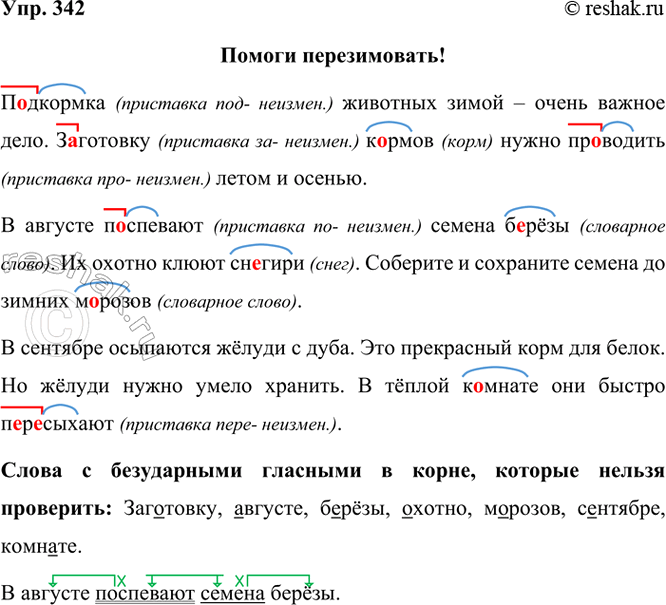666x605 pixels.
Task: Click the title 'Помоги перезимовать!'
Action: (332, 56)
